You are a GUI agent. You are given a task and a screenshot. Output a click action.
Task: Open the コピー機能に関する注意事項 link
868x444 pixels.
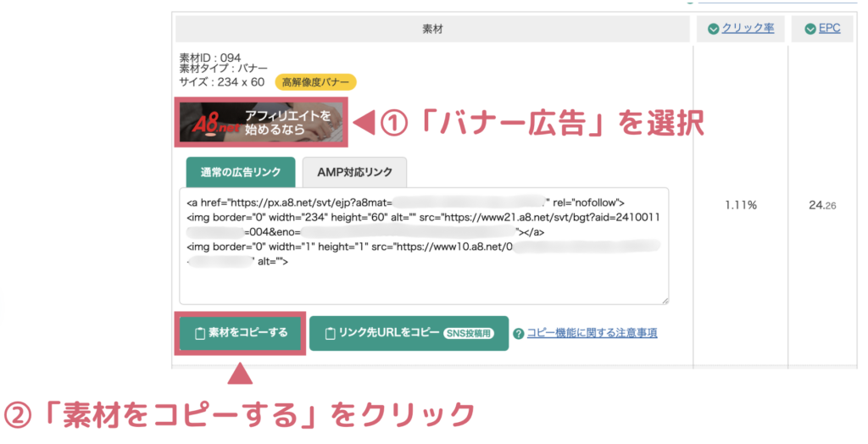point(592,333)
